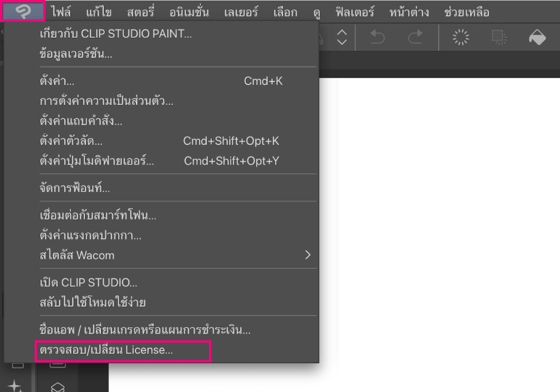Click the up/down chevron stepper in toolbar

pyautogui.click(x=341, y=37)
